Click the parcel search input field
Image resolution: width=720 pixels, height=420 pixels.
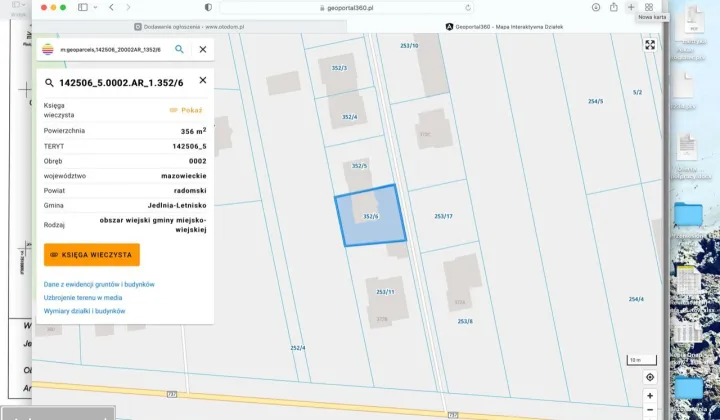coord(110,48)
